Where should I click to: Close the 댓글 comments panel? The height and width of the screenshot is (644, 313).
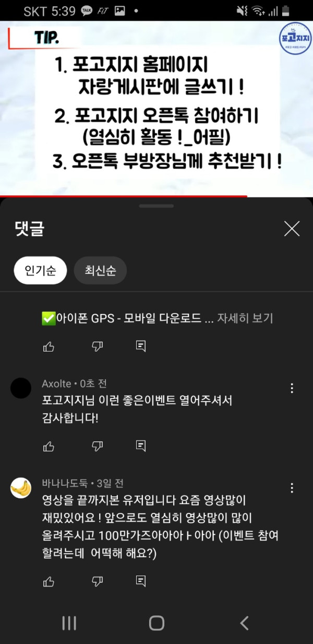point(292,229)
